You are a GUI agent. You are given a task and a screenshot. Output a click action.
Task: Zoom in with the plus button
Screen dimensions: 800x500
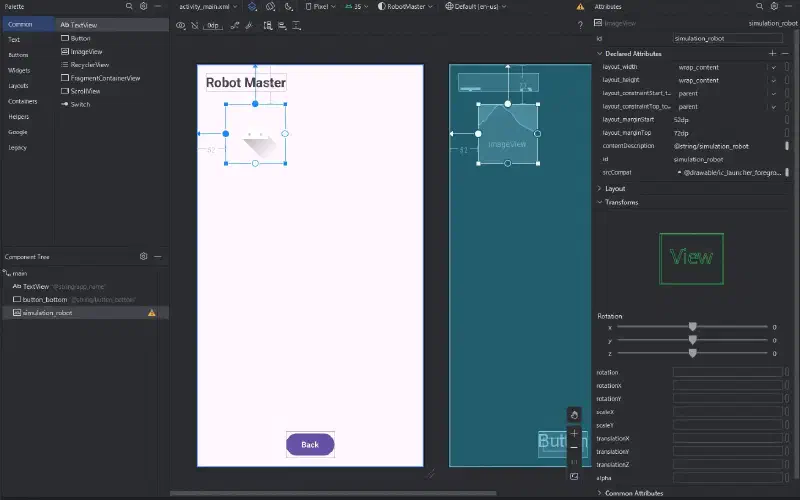(x=574, y=433)
